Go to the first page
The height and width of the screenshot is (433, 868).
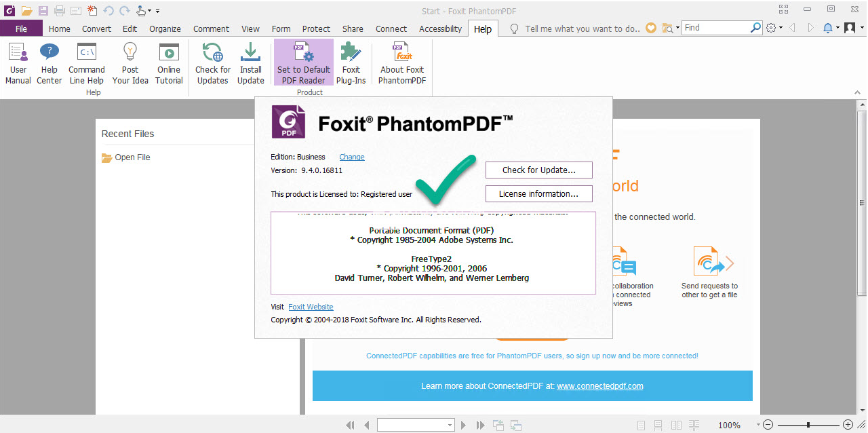tap(351, 426)
